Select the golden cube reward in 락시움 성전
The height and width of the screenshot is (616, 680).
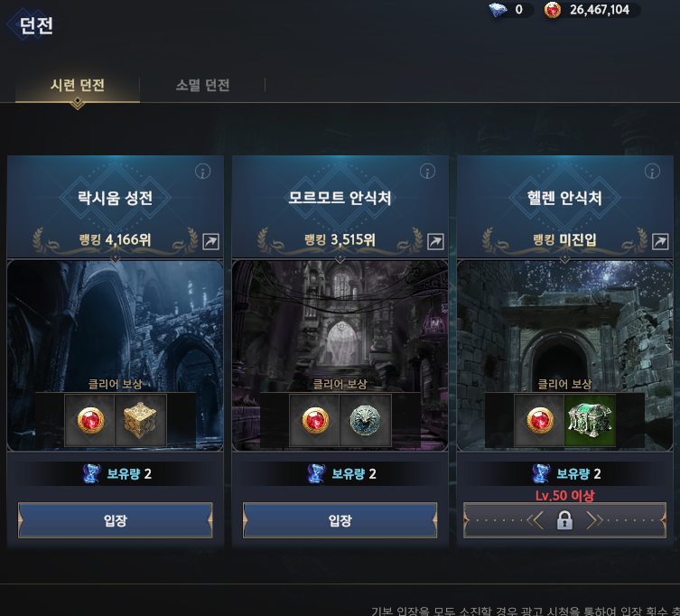click(141, 420)
